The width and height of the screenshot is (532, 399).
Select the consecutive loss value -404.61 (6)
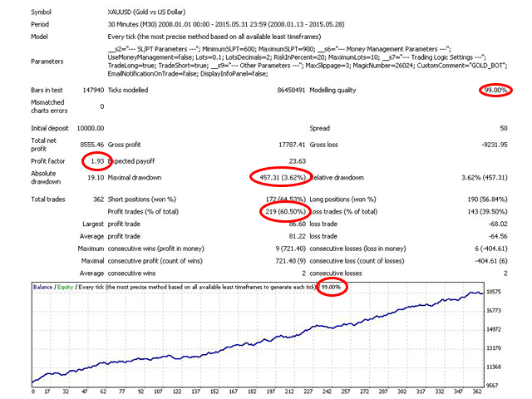tap(491, 261)
